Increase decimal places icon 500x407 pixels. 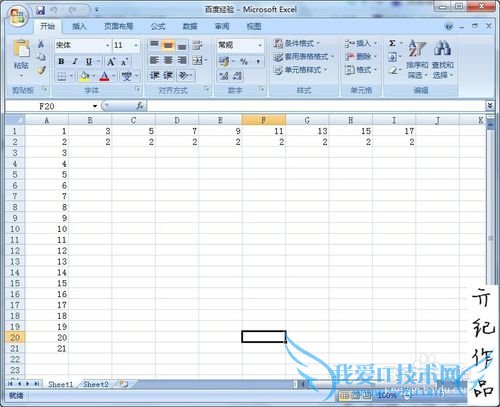click(x=224, y=76)
